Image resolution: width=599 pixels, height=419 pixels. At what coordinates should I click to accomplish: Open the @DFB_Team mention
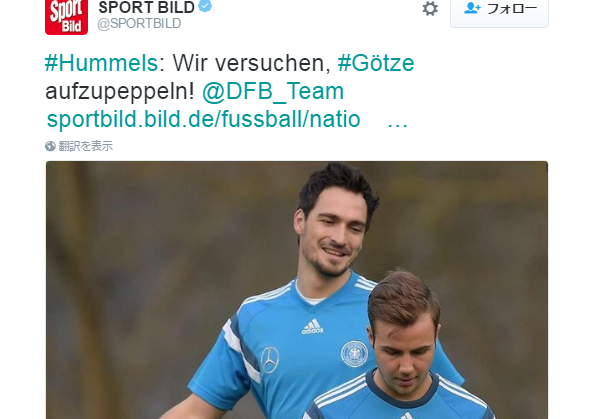tap(273, 92)
